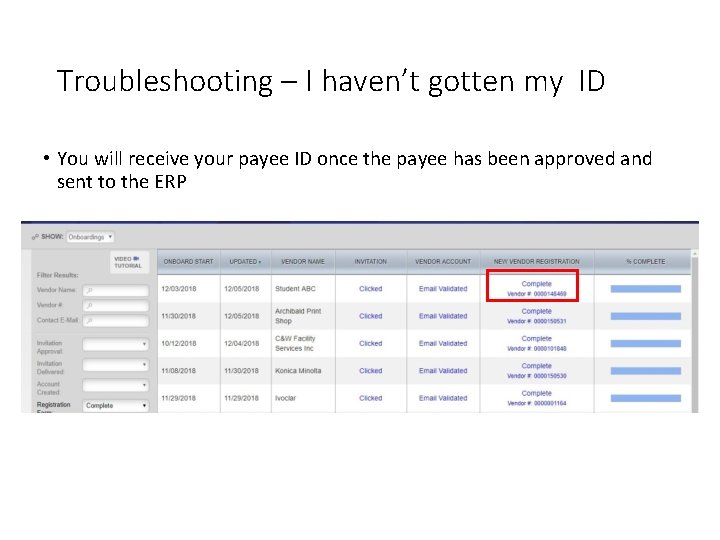The width and height of the screenshot is (720, 540).
Task: Select updated date 11/30/2018
Action: point(242,371)
